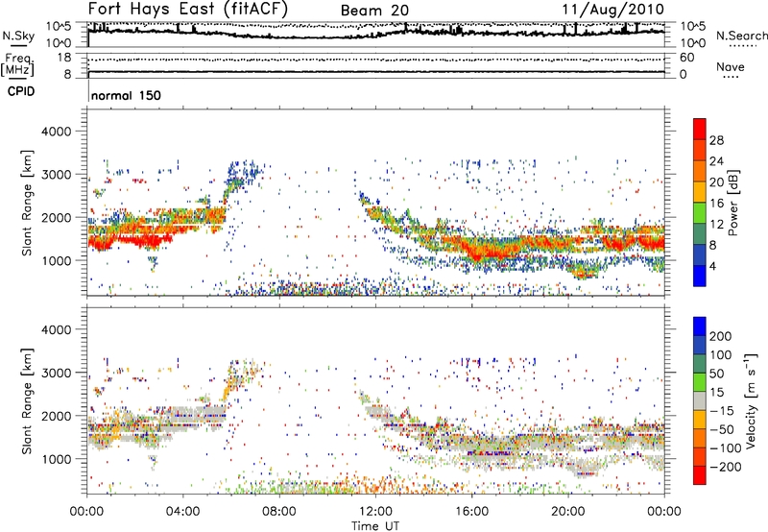The height and width of the screenshot is (532, 768).
Task: Click the N.Sky legend label
Action: 15,36
